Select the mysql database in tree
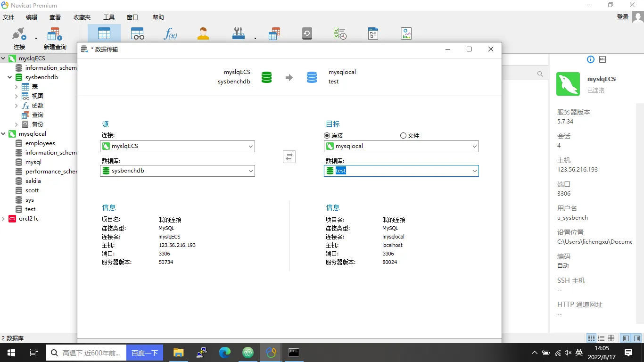 [x=33, y=162]
